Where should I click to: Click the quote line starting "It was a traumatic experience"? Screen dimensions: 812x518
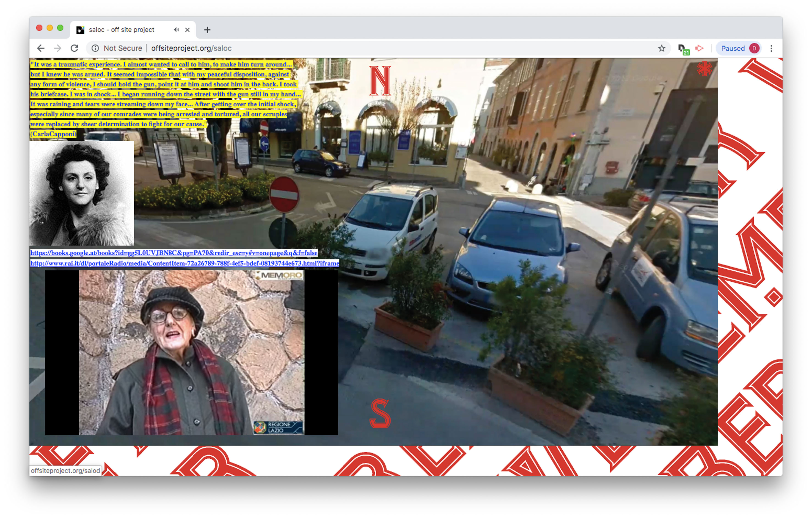[161, 64]
